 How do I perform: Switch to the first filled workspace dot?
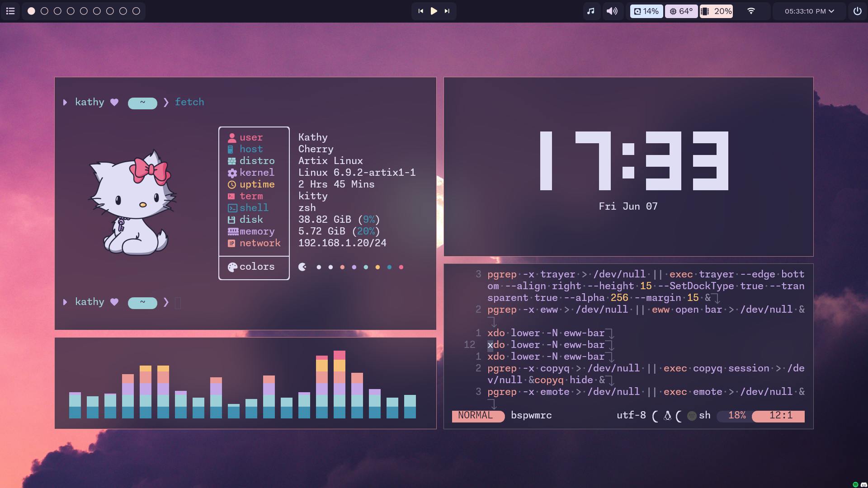pyautogui.click(x=31, y=11)
